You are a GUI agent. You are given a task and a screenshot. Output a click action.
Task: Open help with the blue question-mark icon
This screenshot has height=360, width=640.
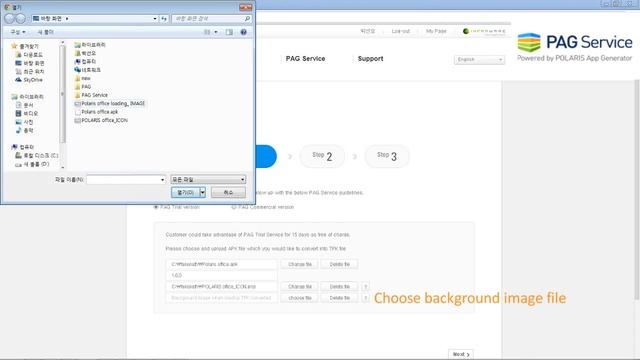(244, 32)
